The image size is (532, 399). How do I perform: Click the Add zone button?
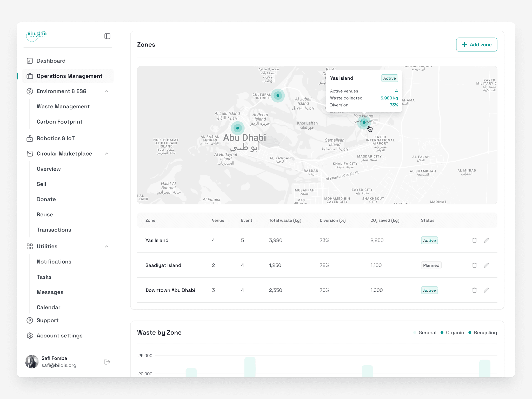point(476,44)
